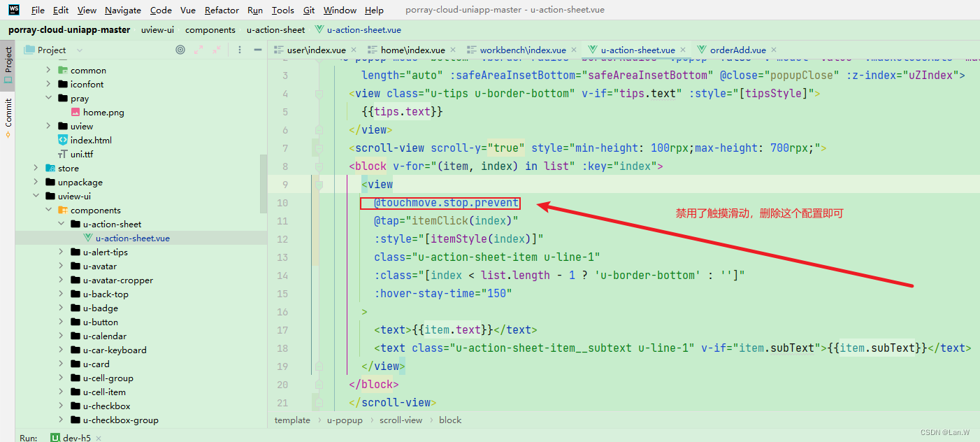
Task: Close the orderAdd.vue editor tab
Action: point(772,50)
